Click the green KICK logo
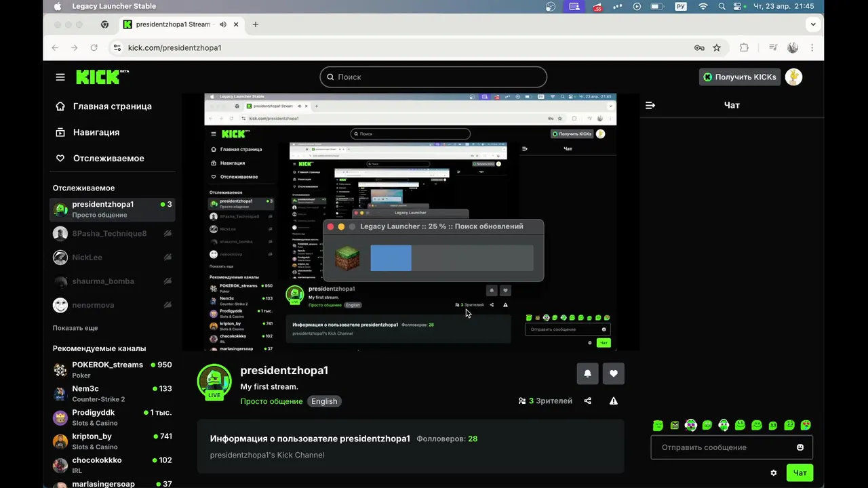The width and height of the screenshot is (868, 488). (102, 77)
